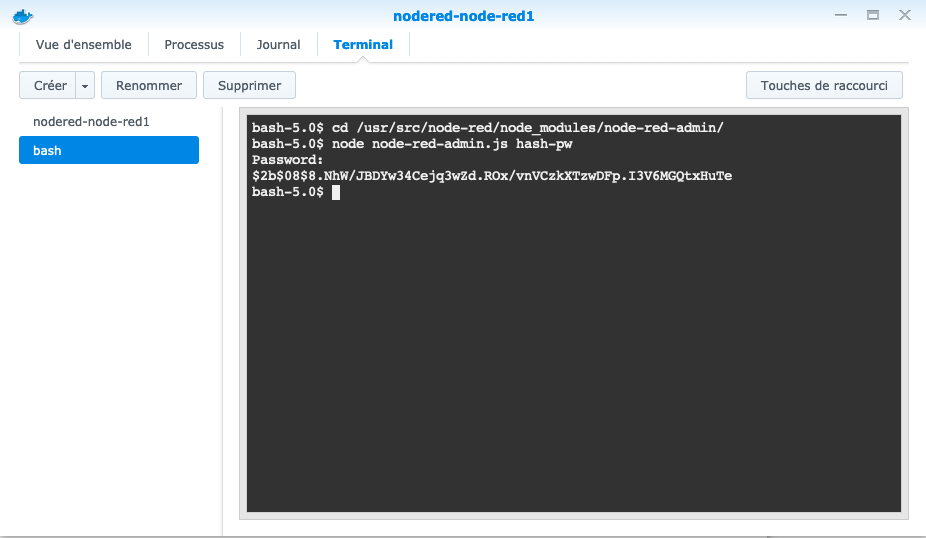This screenshot has height=538, width=926.
Task: Click the 'Password:' line in terminal
Action: 288,160
